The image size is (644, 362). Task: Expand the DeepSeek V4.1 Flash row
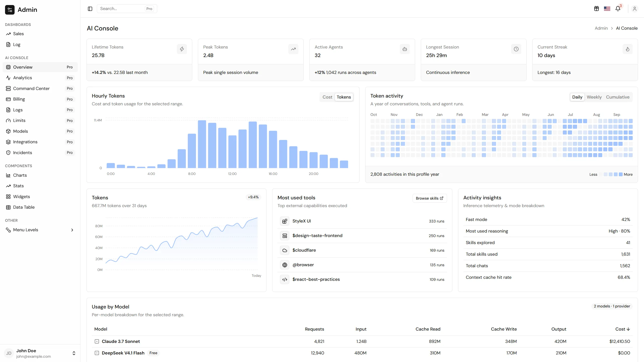click(x=97, y=353)
